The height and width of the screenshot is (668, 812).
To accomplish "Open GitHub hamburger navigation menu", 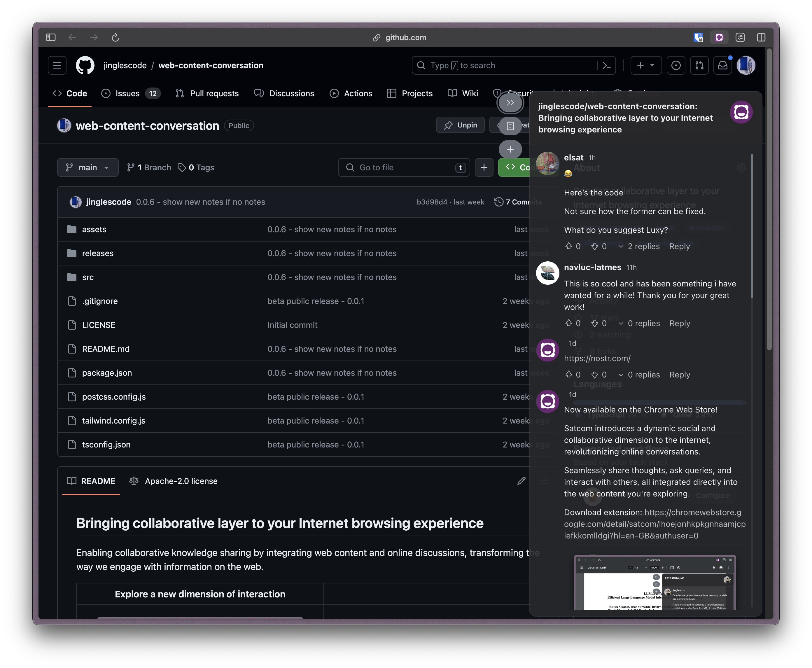I will tap(57, 65).
